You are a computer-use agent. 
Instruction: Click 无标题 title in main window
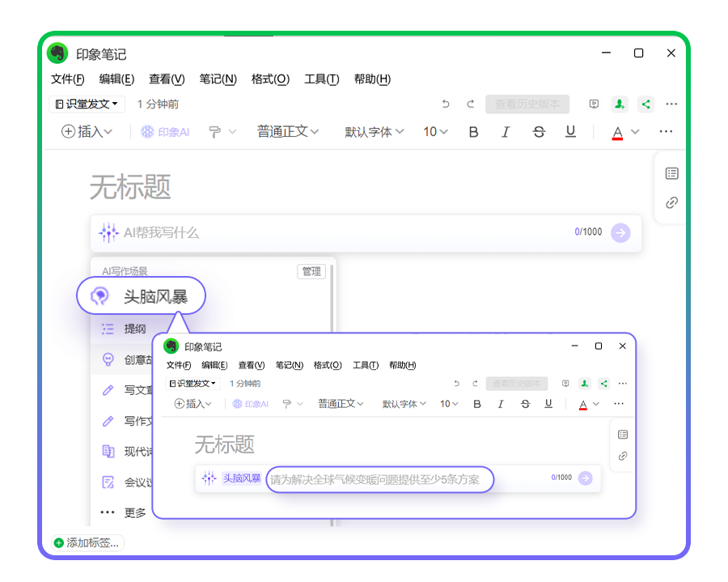click(130, 188)
